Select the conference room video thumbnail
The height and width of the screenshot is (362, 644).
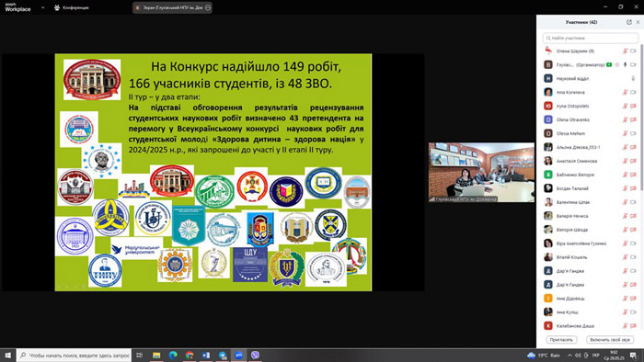coord(481,172)
